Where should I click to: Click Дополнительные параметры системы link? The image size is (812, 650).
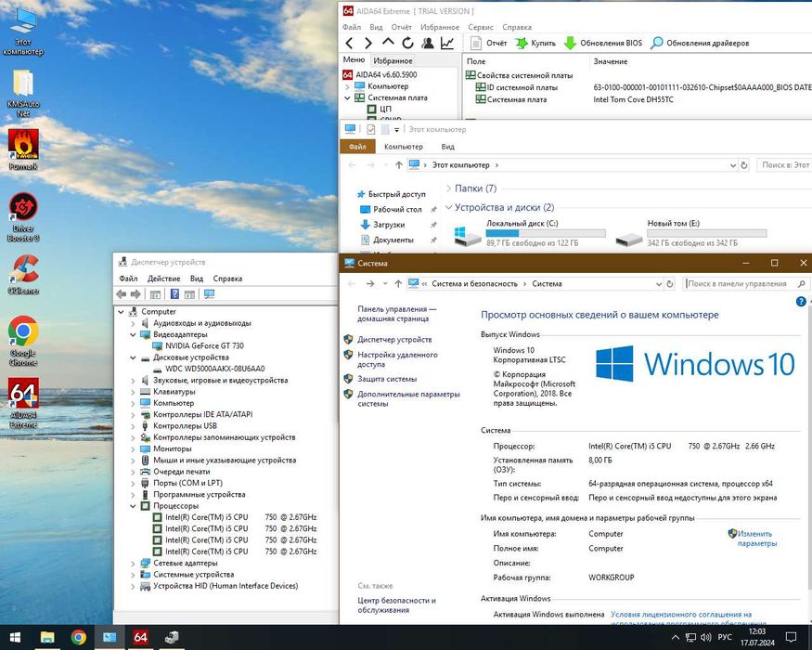(408, 399)
